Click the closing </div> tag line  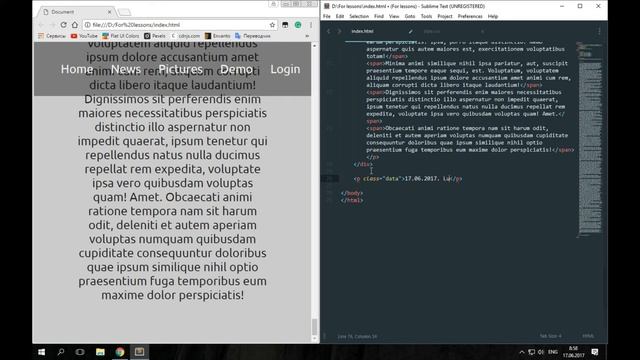363,164
